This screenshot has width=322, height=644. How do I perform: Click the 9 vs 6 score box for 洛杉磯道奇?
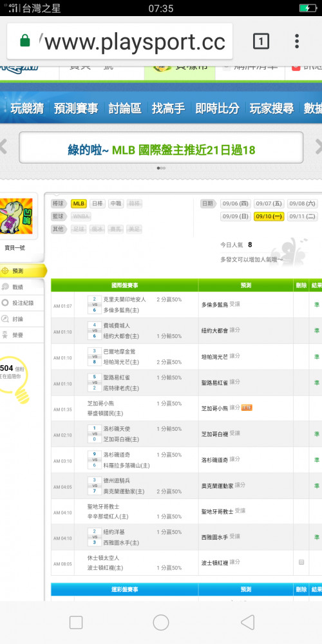coord(95,460)
